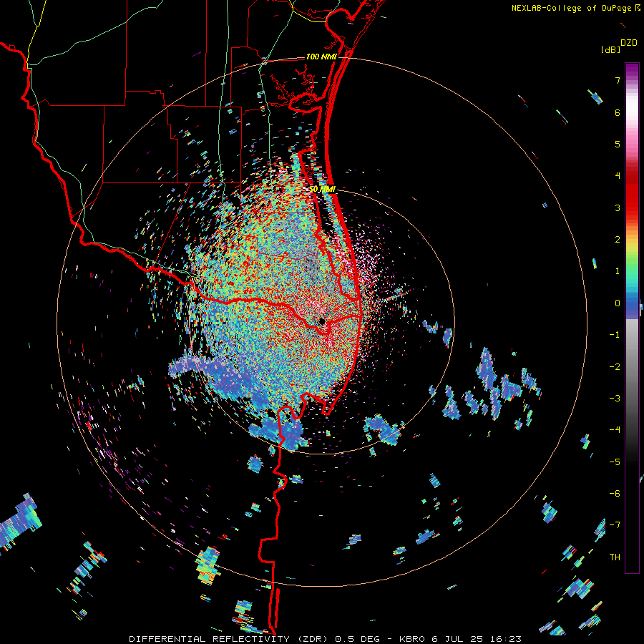
Task: Click the 3 value on the color scale
Action: pyautogui.click(x=618, y=208)
